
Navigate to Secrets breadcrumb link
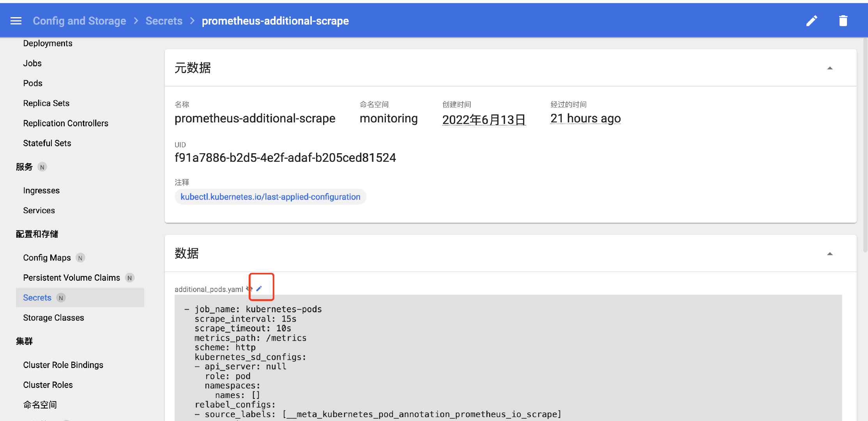[164, 21]
